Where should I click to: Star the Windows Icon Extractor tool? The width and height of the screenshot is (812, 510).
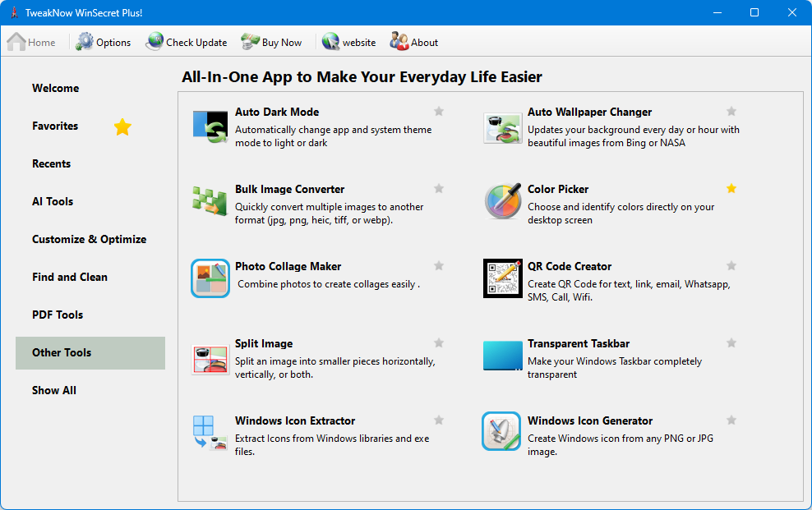[439, 420]
